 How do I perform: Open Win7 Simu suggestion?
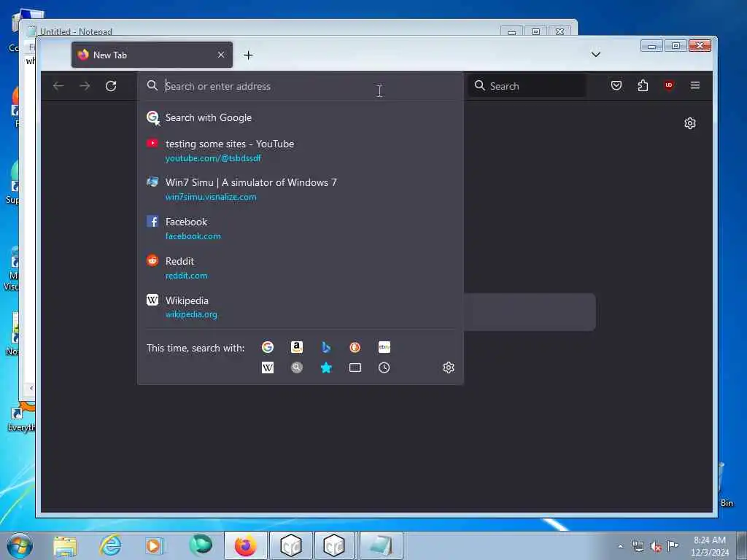tap(300, 189)
